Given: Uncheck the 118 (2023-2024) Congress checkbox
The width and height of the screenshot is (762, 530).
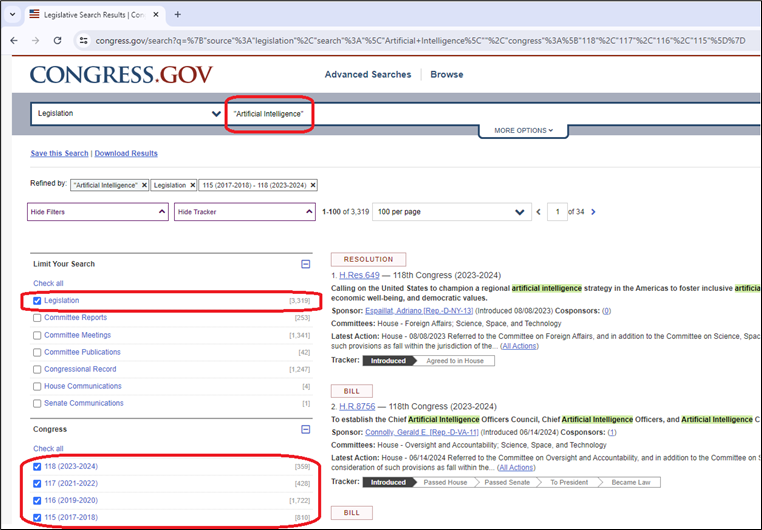Looking at the screenshot, I should (37, 466).
